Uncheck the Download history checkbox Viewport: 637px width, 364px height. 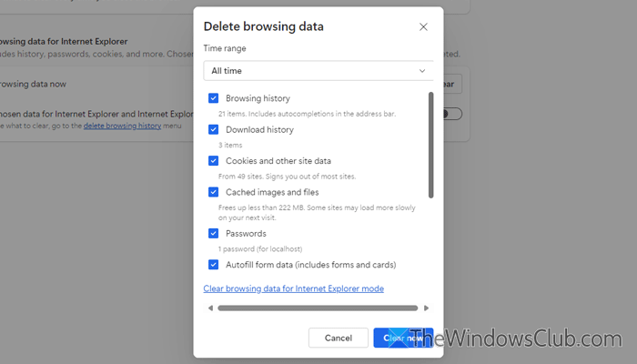pos(213,129)
